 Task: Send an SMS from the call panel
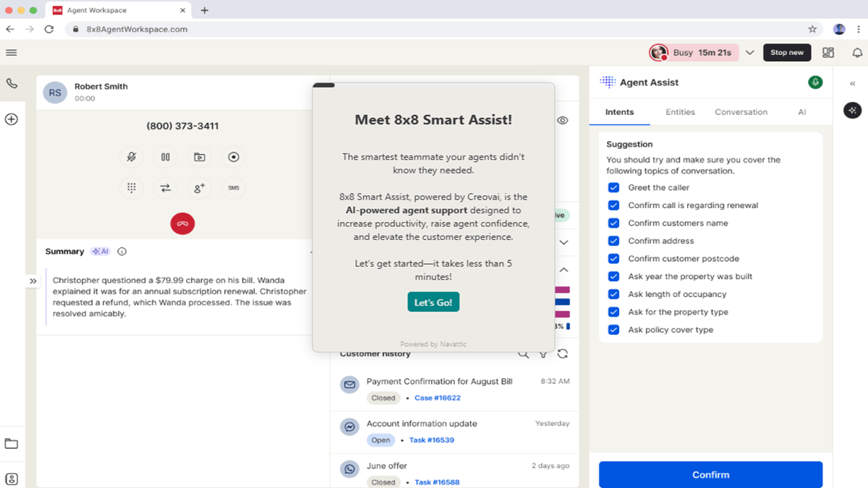(233, 188)
